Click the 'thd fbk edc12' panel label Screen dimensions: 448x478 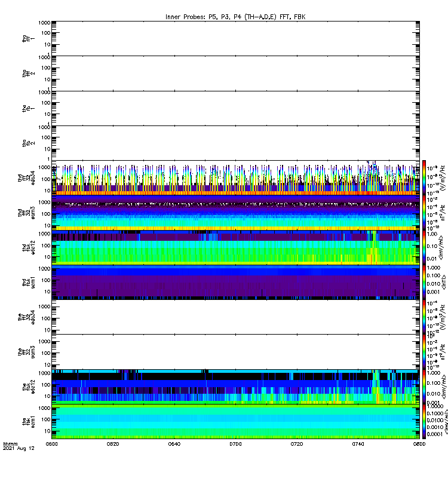click(x=28, y=247)
